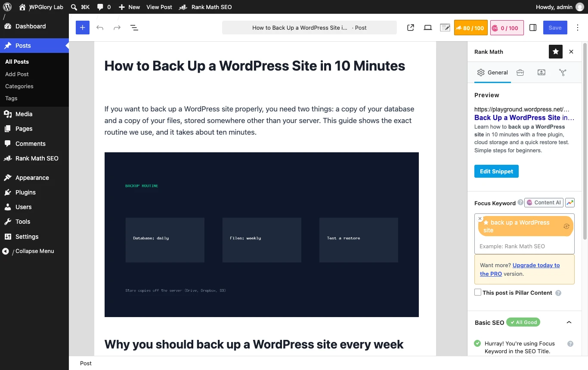This screenshot has width=588, height=370.
Task: Click the help icon beside the Hurray message
Action: pos(570,344)
